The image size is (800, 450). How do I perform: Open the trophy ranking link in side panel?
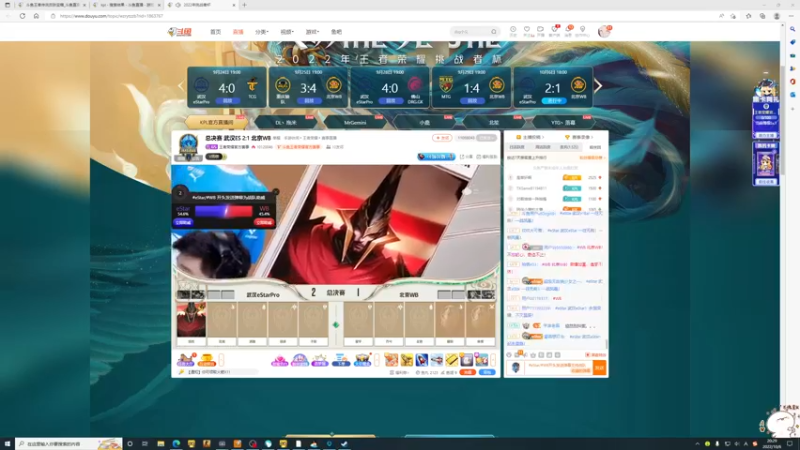[x=579, y=137]
